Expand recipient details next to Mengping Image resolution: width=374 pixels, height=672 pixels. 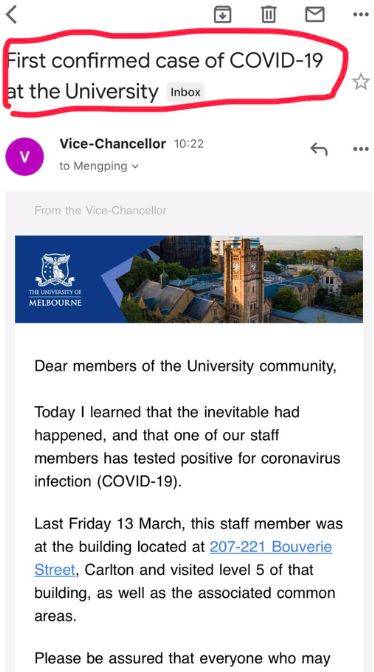[135, 166]
